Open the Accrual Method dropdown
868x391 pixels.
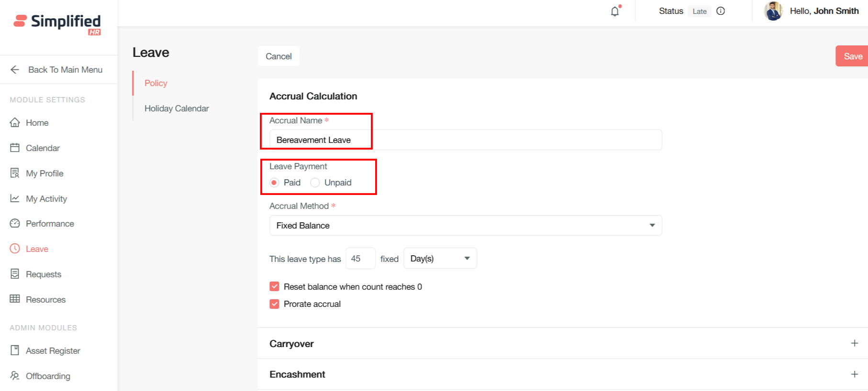(465, 226)
